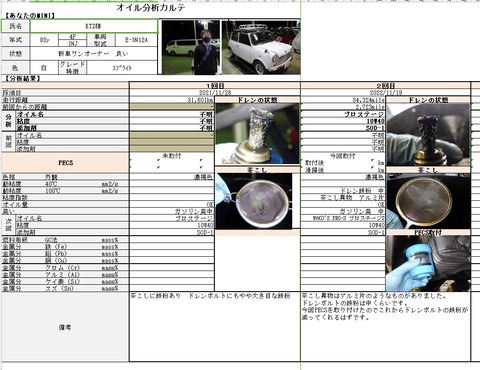Click the '2,723mile' distance cell
Viewport: 480px width, 370px height.
point(343,107)
